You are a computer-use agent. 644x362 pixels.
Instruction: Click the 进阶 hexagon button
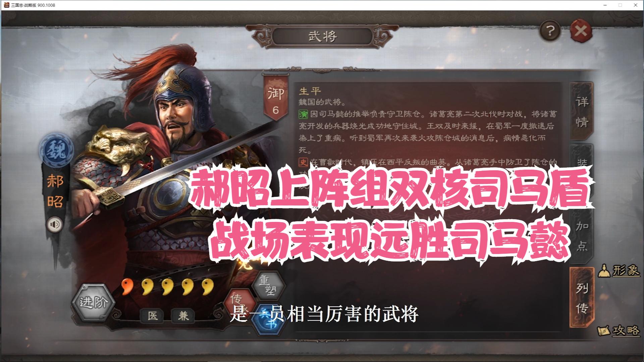tap(94, 302)
